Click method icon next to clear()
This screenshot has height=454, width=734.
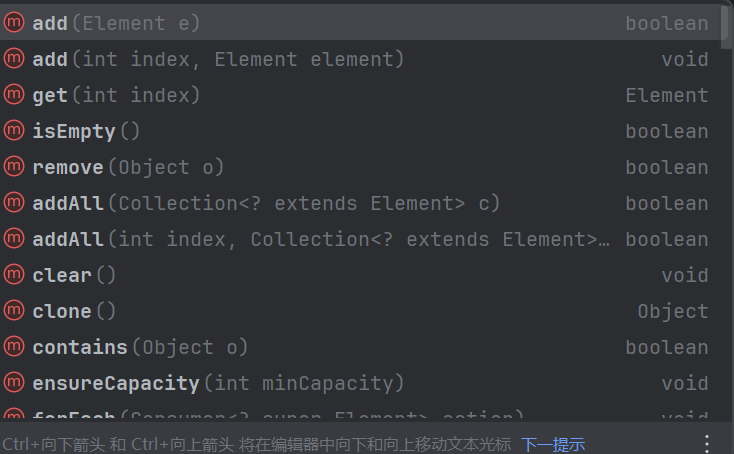tap(14, 275)
